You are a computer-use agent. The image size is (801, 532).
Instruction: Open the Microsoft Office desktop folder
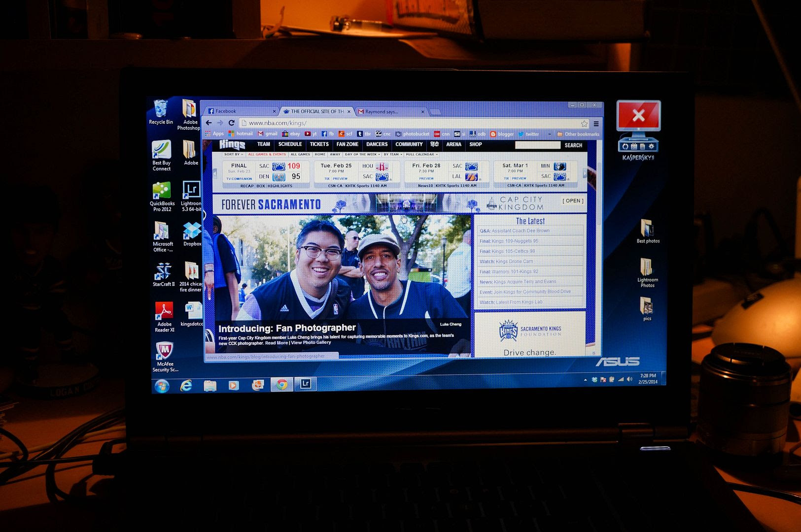click(163, 237)
